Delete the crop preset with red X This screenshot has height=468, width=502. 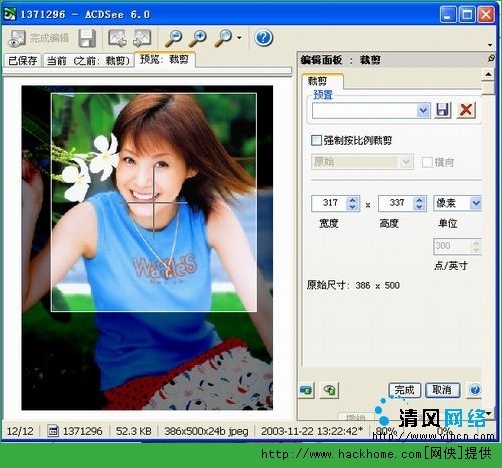(x=466, y=110)
